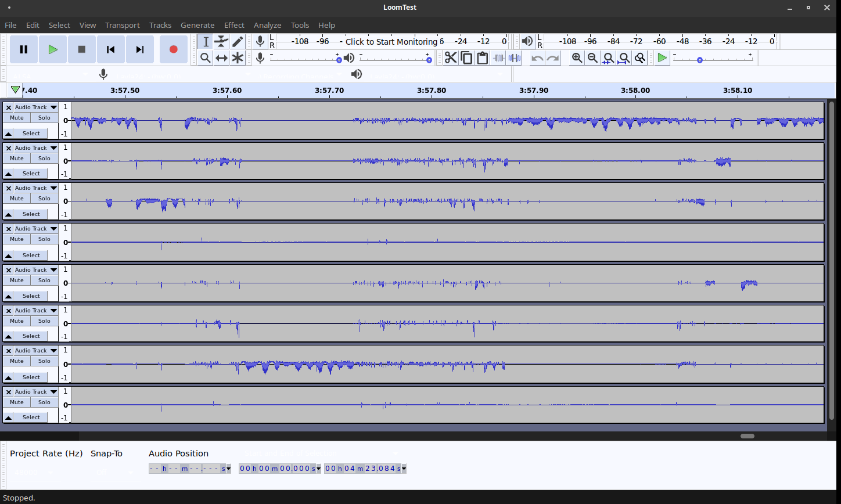Click the red Record button
Image resolution: width=841 pixels, height=504 pixels.
173,49
